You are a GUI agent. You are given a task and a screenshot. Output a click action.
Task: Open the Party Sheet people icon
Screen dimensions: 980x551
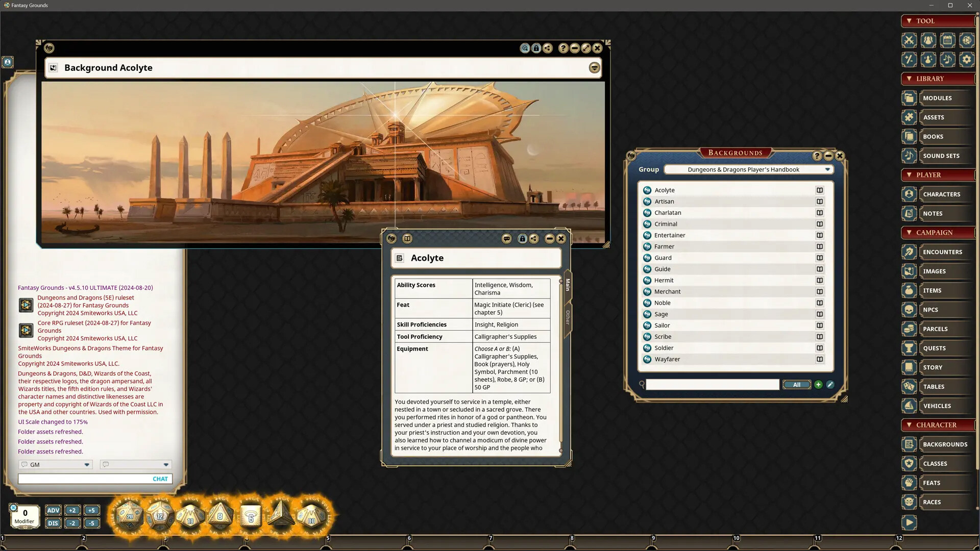(x=928, y=40)
